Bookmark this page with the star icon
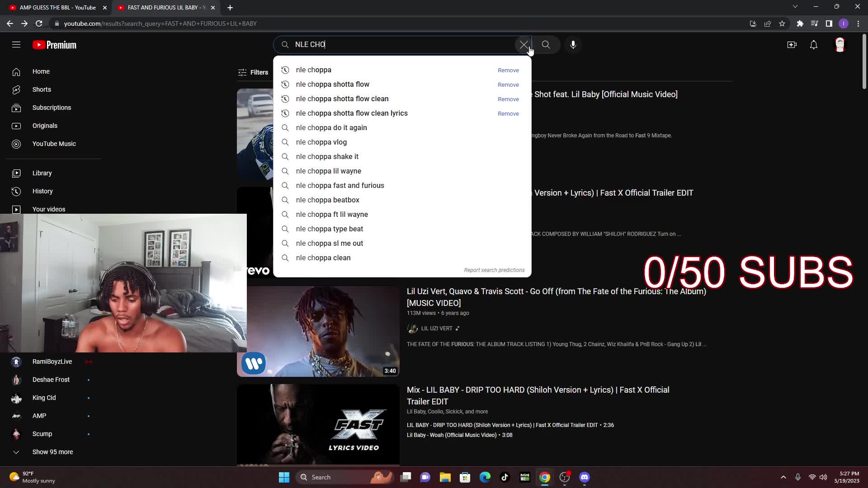 (782, 23)
